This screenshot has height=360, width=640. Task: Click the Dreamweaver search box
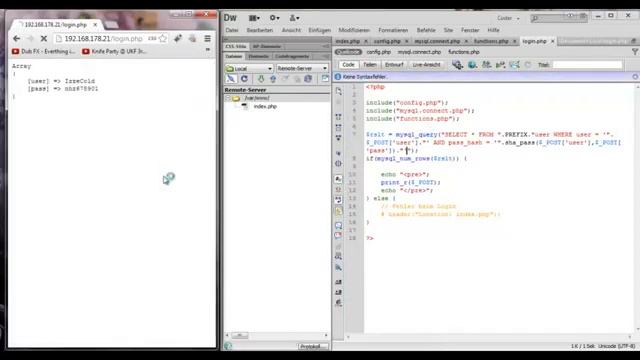[x=558, y=18]
